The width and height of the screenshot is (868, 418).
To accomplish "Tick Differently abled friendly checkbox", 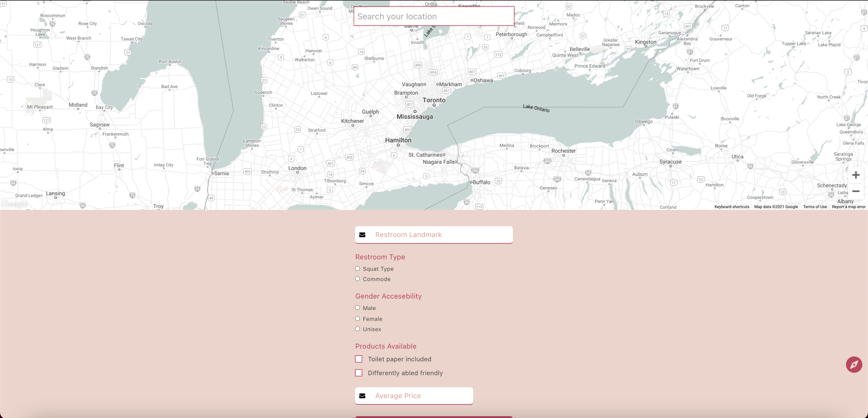I will [359, 373].
